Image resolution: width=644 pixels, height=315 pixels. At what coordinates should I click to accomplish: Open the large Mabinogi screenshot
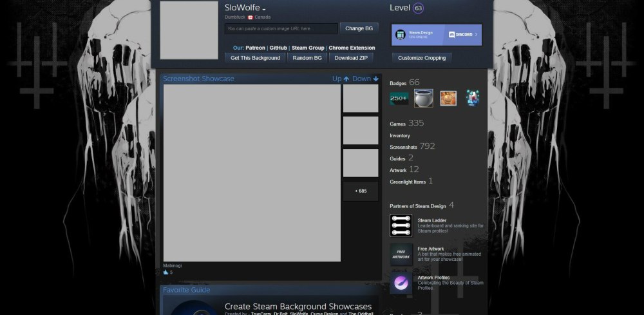(252, 173)
